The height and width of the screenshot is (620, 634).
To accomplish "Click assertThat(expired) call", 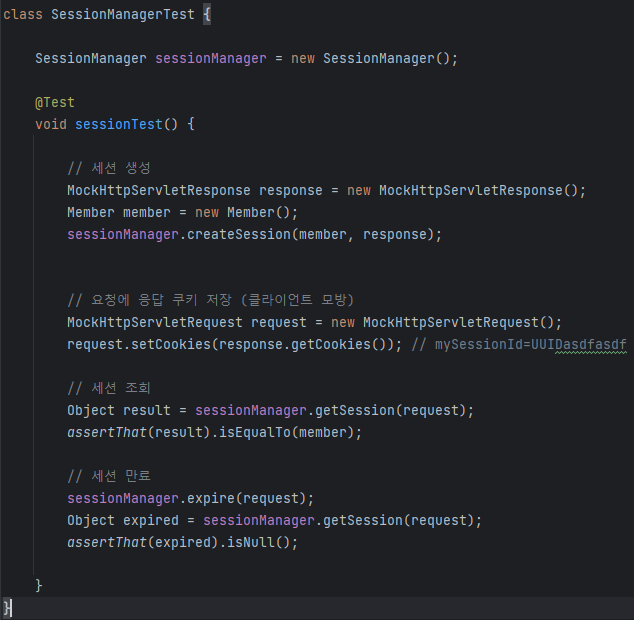I will click(142, 542).
